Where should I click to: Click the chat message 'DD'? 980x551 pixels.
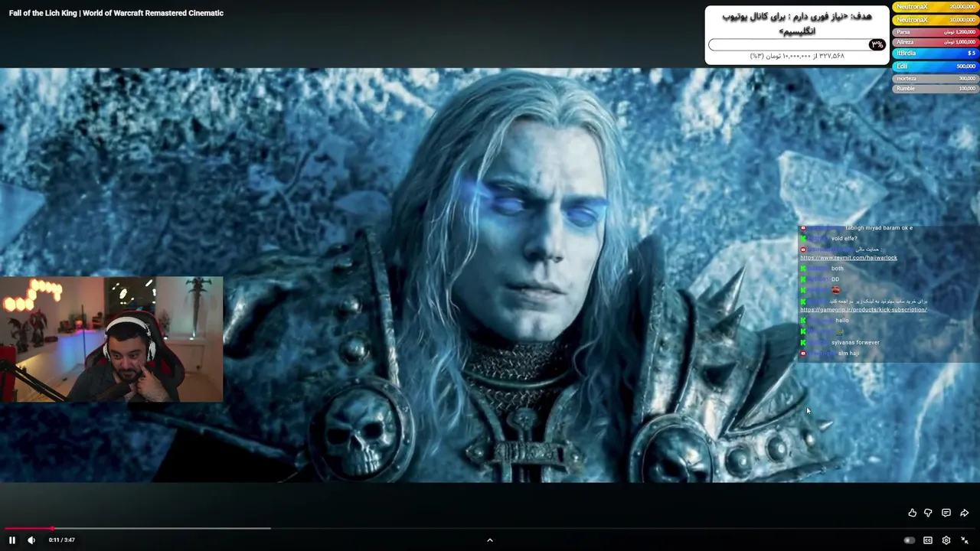835,279
